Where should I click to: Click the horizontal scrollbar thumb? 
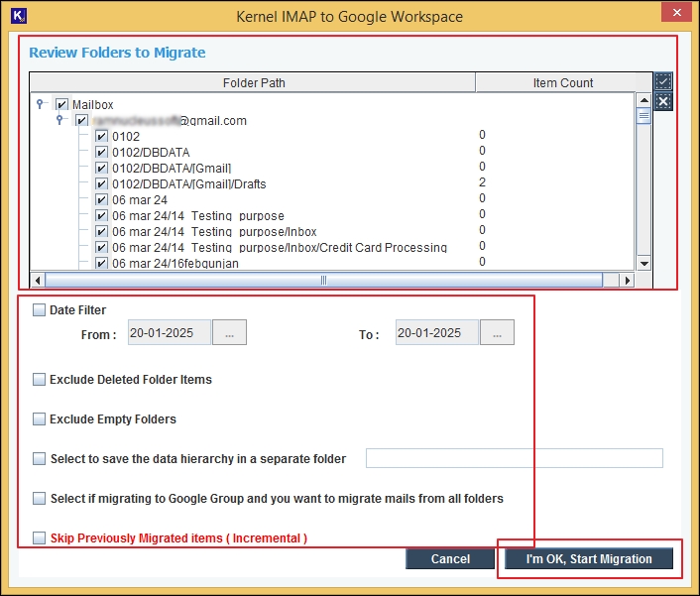pos(323,281)
